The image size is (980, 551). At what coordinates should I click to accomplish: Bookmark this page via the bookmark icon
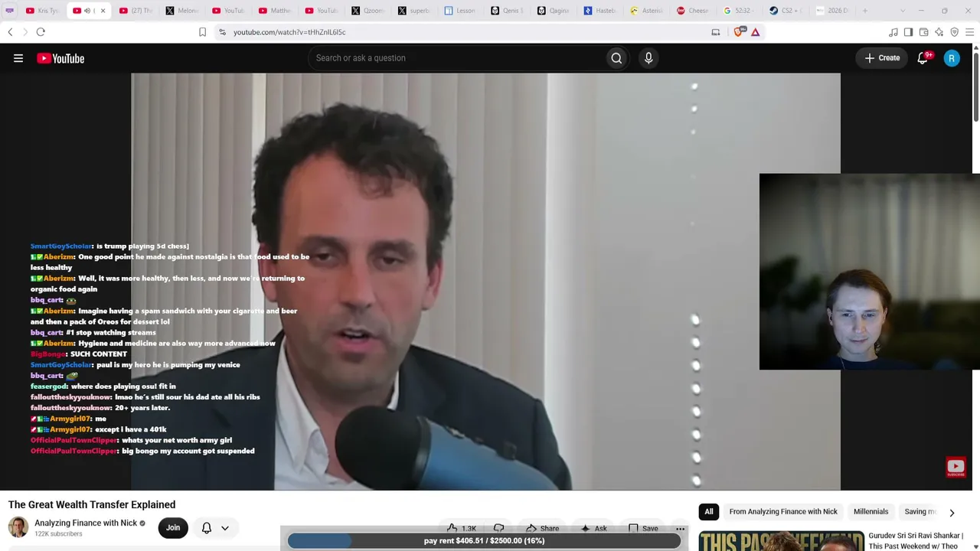202,32
